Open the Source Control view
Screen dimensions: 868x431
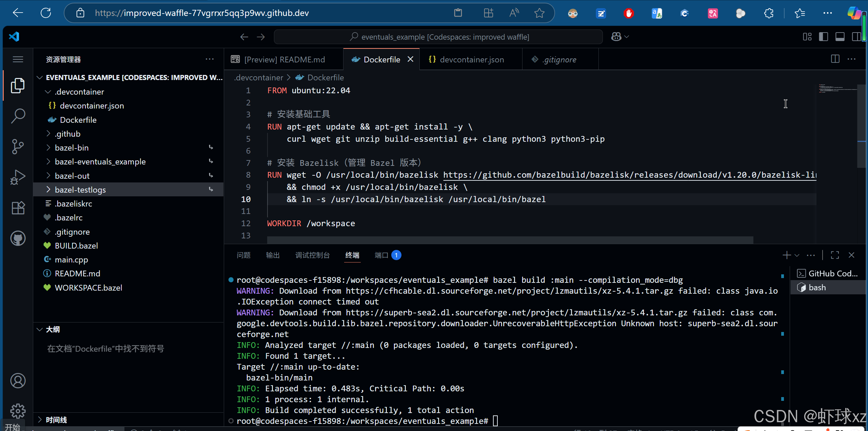pyautogui.click(x=18, y=146)
